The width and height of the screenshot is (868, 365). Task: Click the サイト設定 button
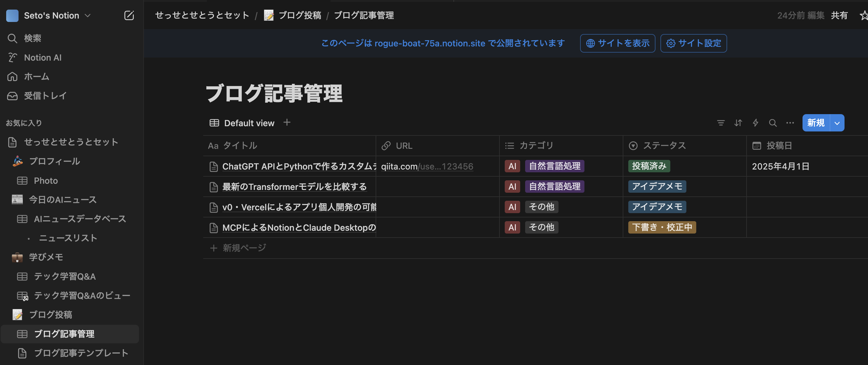point(693,43)
